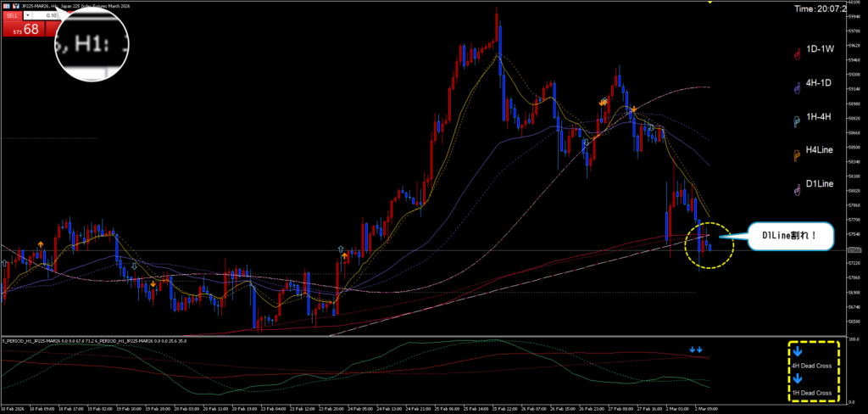Click the magnified H1 timeframe circle

click(90, 42)
